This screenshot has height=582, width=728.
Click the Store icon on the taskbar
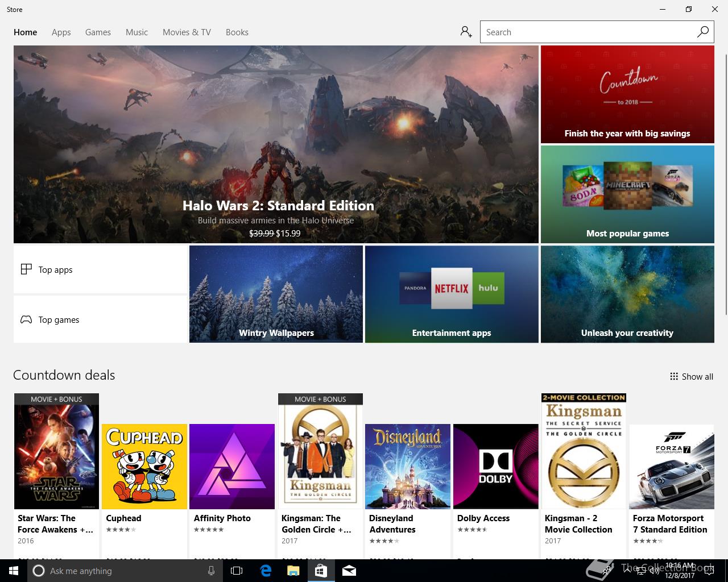click(x=321, y=571)
